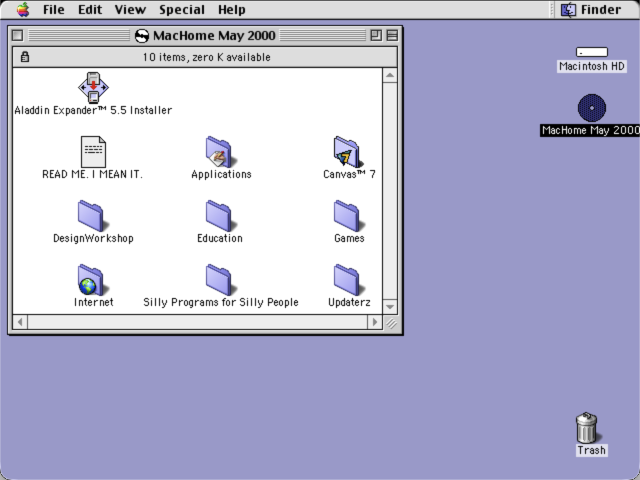Select the Games folder icon
The image size is (640, 480).
coord(349,216)
